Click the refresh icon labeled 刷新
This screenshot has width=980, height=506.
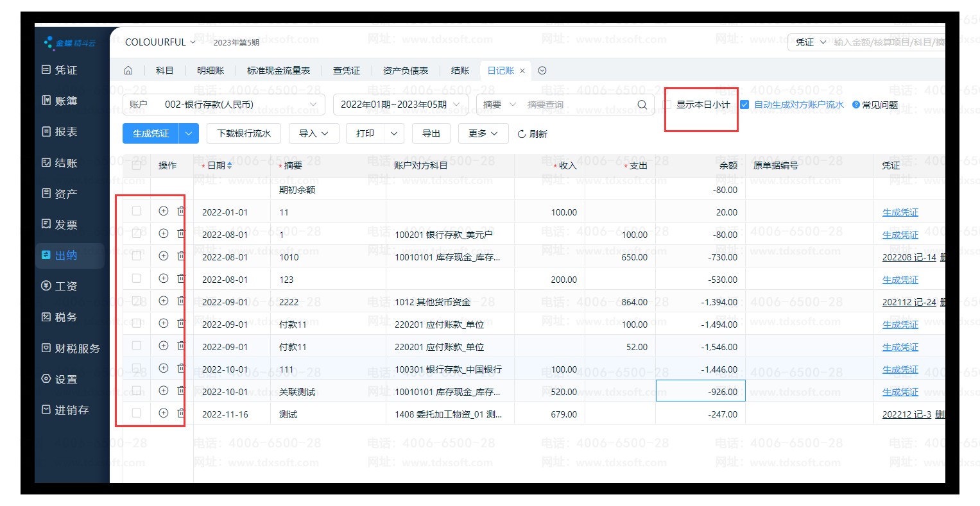pyautogui.click(x=532, y=133)
